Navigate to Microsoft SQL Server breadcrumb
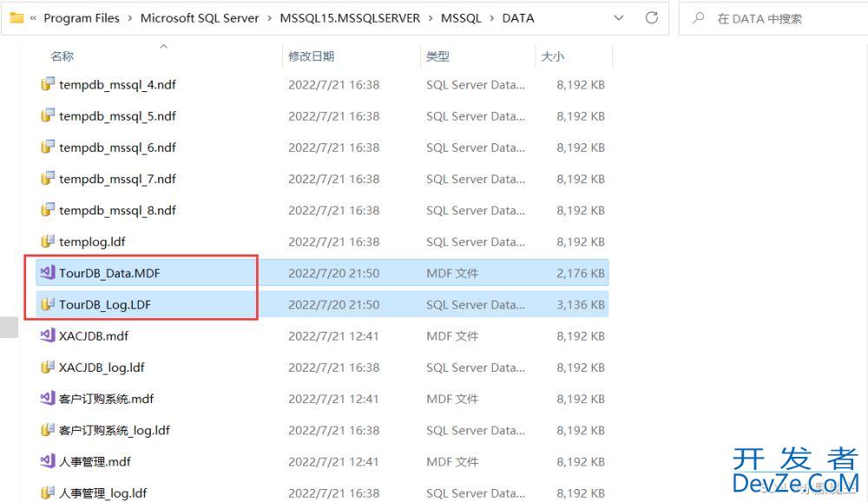Image resolution: width=868 pixels, height=502 pixels. tap(200, 18)
